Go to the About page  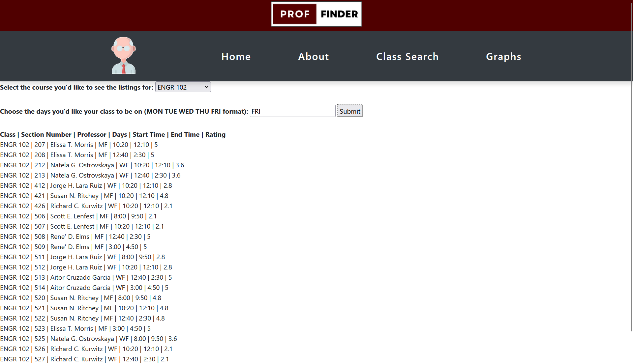(314, 57)
